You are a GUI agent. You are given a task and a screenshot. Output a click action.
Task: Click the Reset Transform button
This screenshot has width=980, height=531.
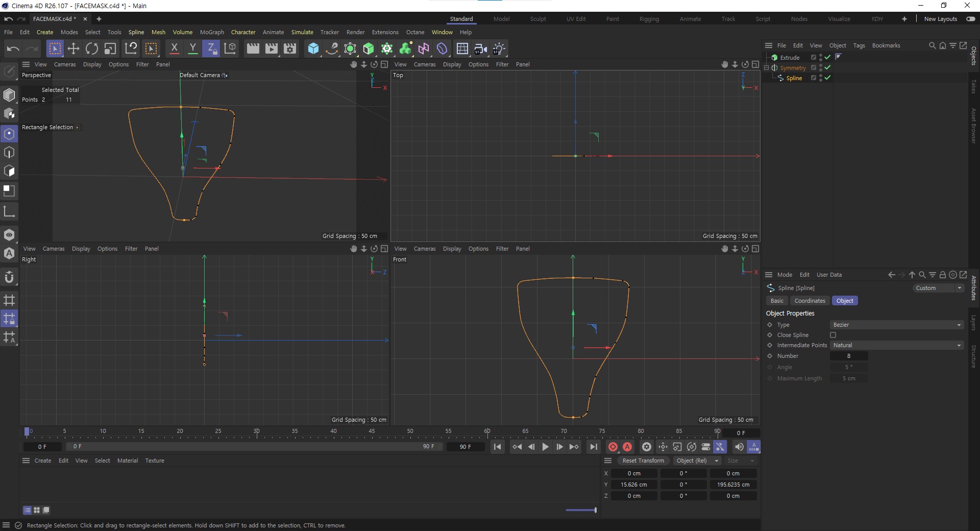tap(643, 461)
